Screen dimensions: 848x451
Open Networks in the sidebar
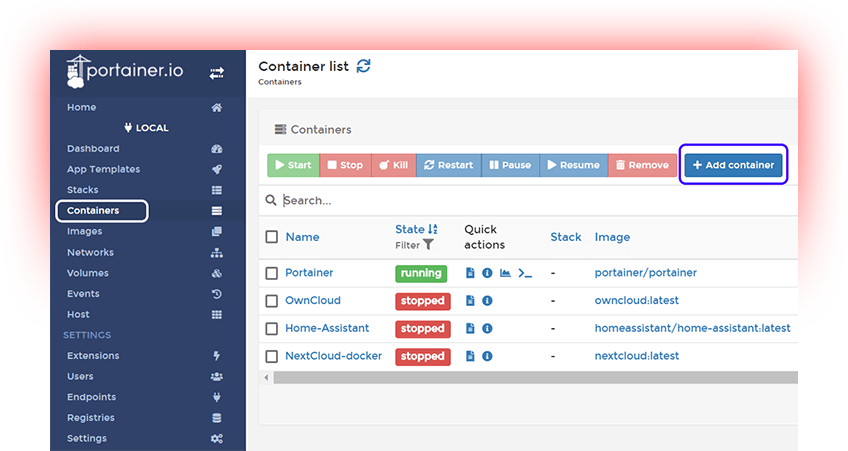(x=90, y=253)
